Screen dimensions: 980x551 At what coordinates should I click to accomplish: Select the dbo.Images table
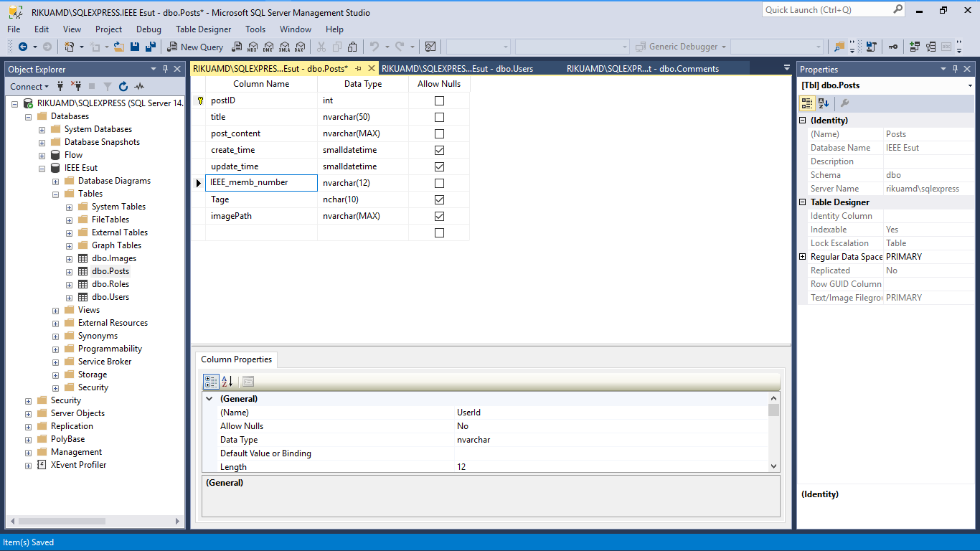114,258
